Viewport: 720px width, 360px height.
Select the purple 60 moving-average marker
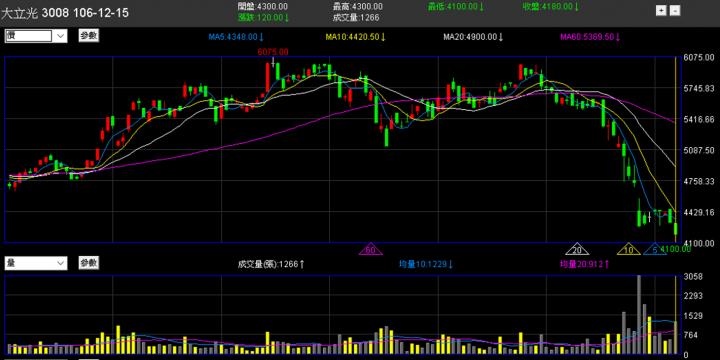point(371,249)
